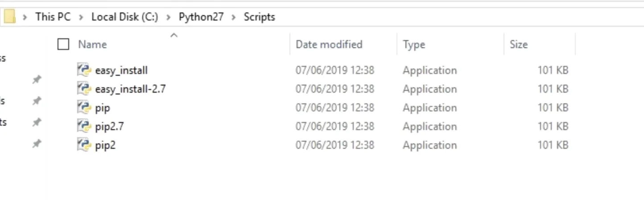Sort files by Date modified column
Screen dimensions: 644x200
329,45
